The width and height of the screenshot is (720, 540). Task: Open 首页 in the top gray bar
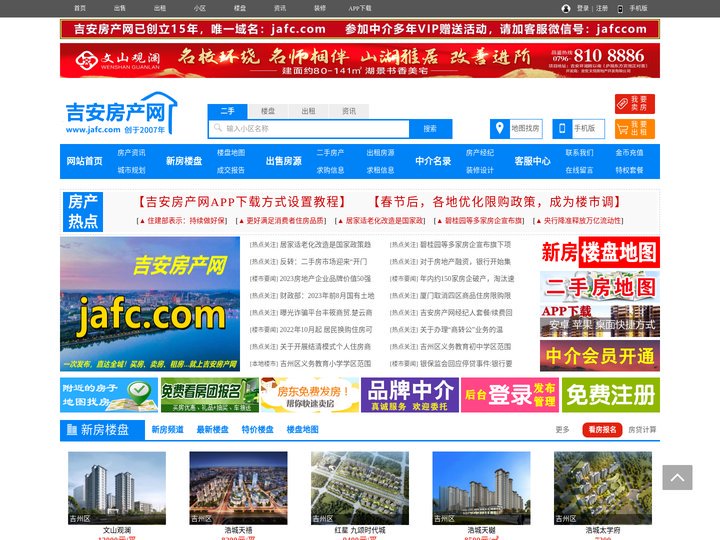[x=80, y=8]
